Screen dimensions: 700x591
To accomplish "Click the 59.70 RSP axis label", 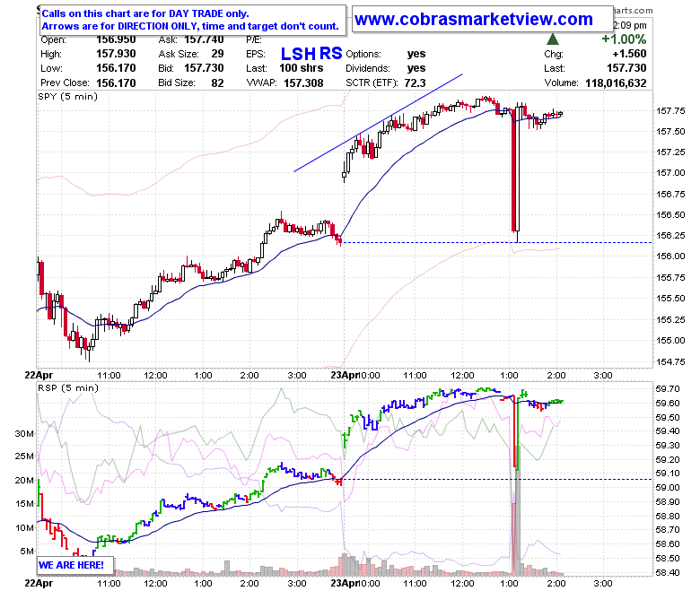I will point(668,389).
